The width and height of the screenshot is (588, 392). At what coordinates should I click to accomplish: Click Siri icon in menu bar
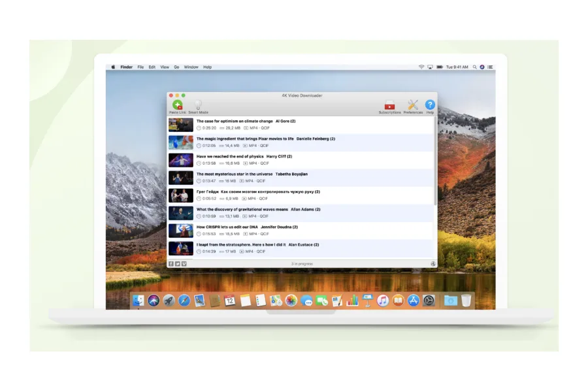482,67
